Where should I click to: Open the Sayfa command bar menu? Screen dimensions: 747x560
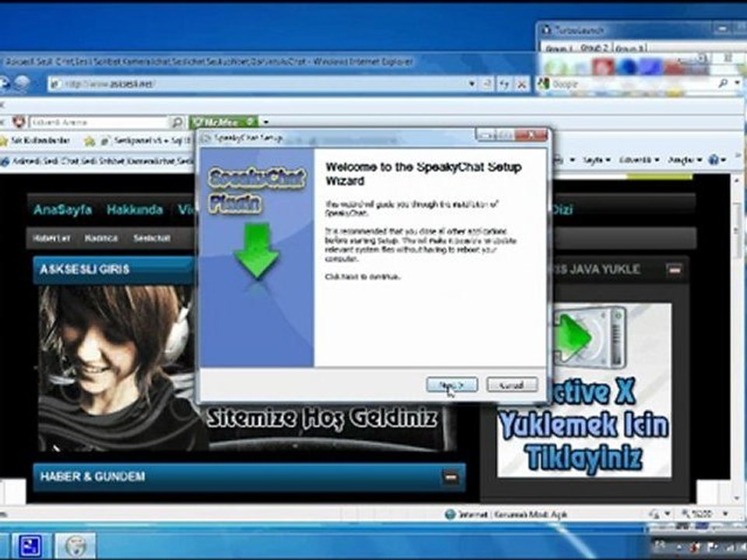click(x=596, y=160)
